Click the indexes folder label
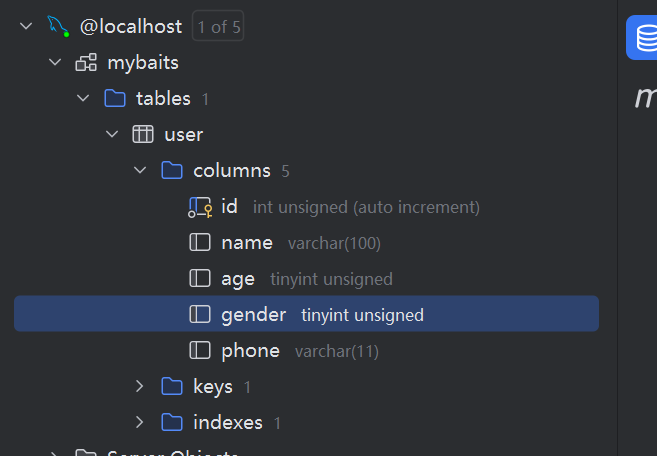657x456 pixels. tap(227, 422)
